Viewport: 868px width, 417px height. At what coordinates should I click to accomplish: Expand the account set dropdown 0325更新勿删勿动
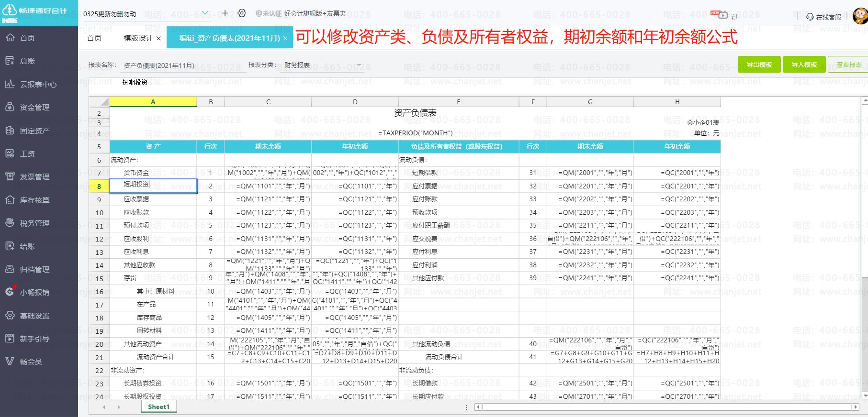point(205,13)
